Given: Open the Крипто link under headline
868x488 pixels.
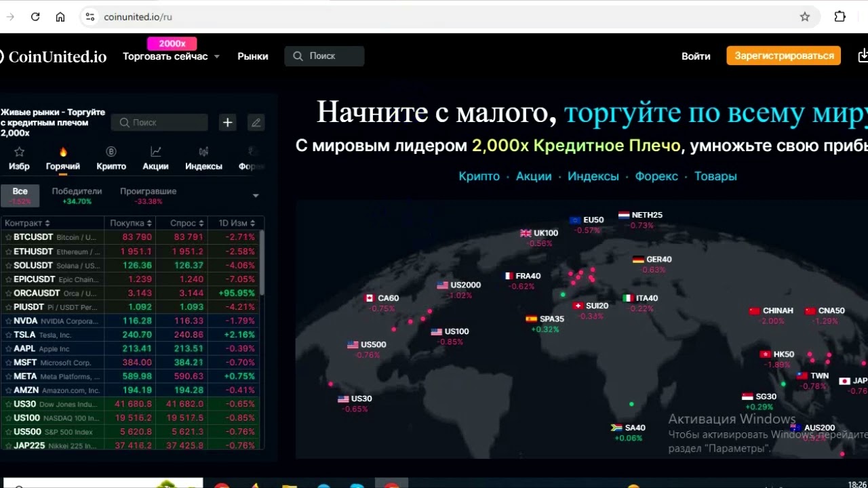Looking at the screenshot, I should (x=479, y=176).
